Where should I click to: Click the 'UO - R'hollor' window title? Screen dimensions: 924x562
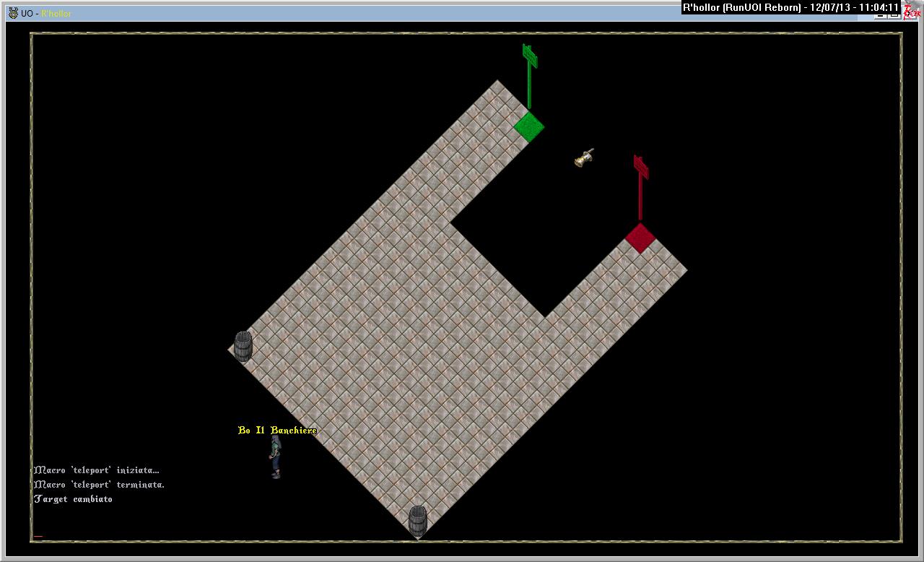click(x=46, y=14)
